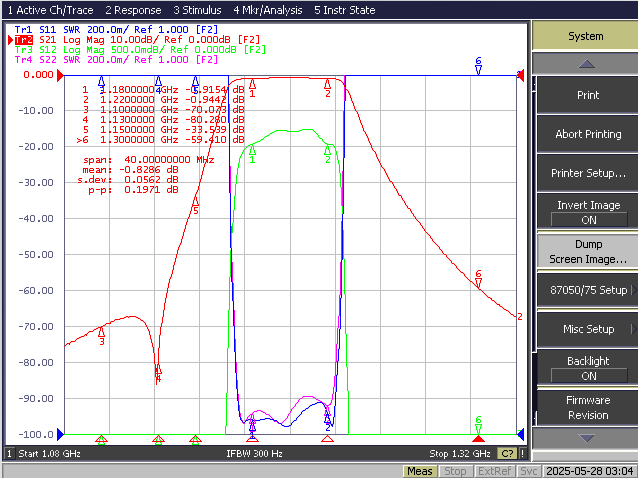Expand the 87050/75 Setup submenu
Viewport: 638px width, 478px height.
(x=588, y=290)
